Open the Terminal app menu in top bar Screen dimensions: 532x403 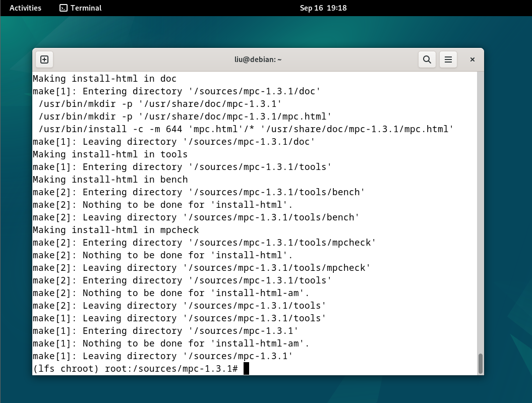pyautogui.click(x=81, y=8)
